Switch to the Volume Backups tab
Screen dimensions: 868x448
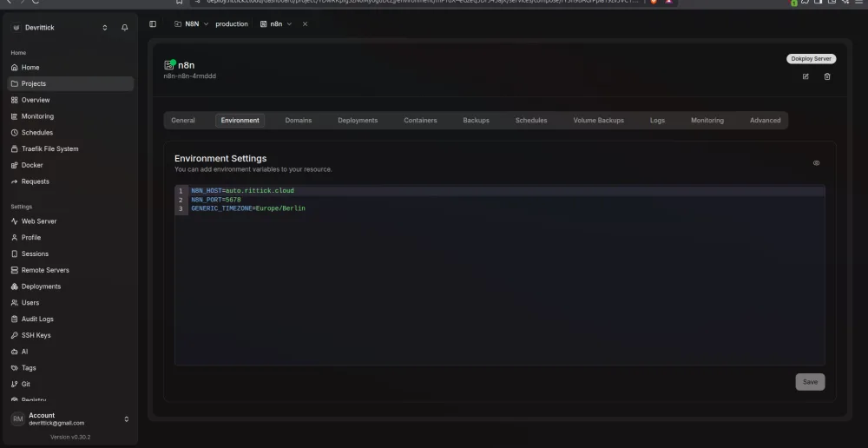pos(598,121)
